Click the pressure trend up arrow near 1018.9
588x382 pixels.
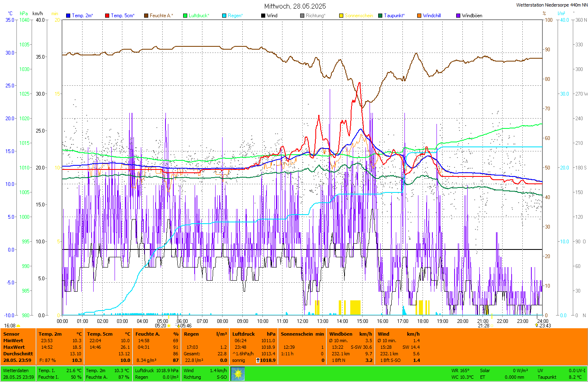pyautogui.click(x=258, y=360)
